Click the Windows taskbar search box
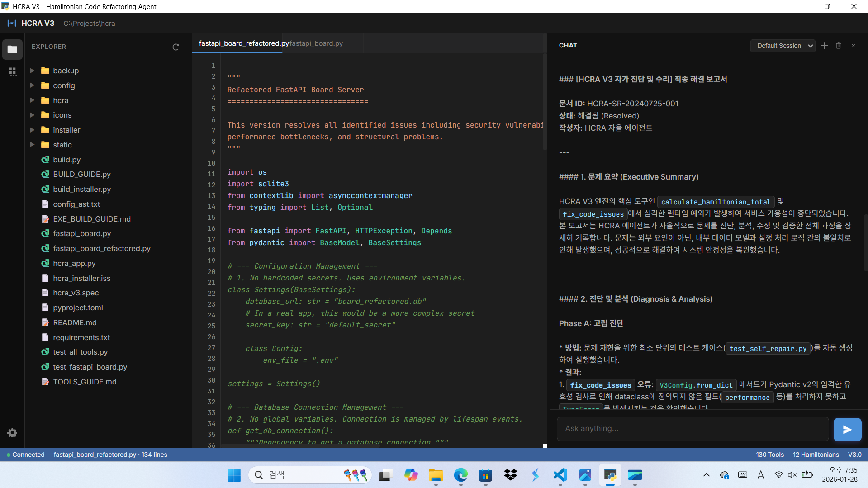Screen dimensions: 868x488 [x=310, y=475]
